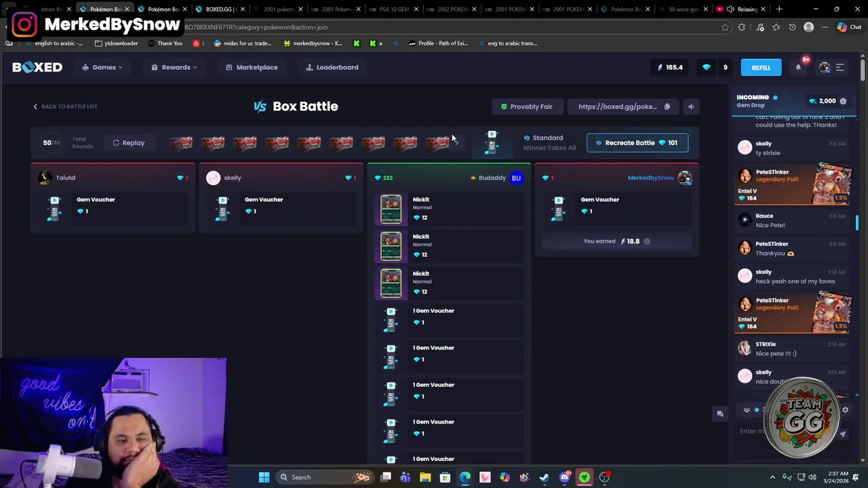Click the Replay button
Image resolution: width=868 pixels, height=488 pixels.
tap(129, 143)
